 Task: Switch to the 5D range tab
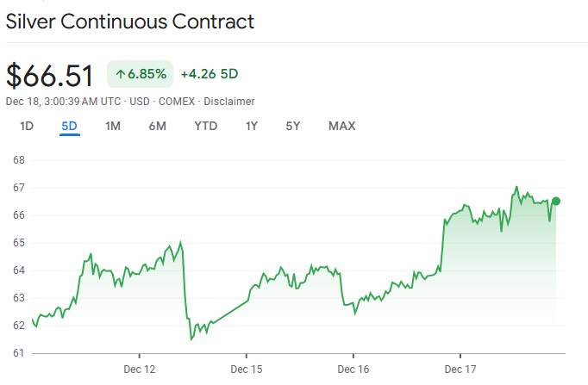[69, 127]
